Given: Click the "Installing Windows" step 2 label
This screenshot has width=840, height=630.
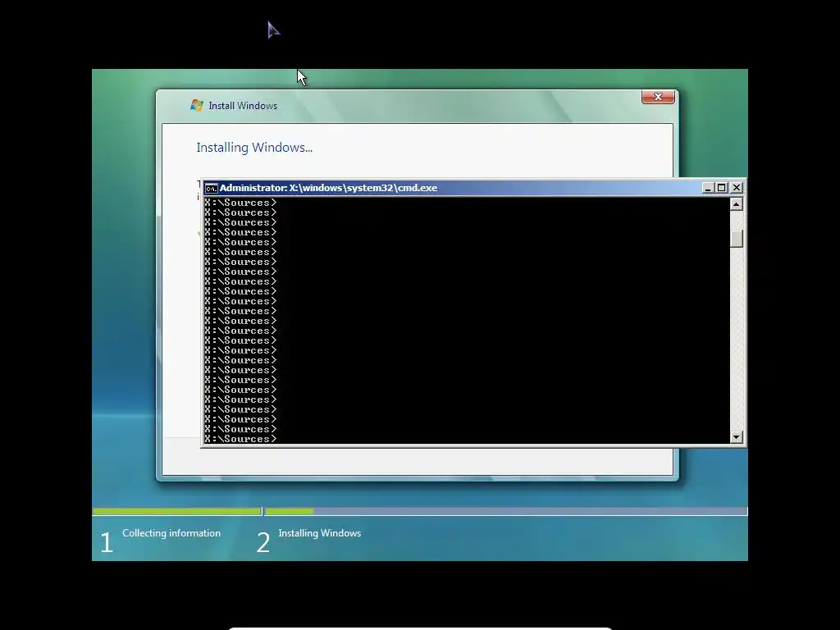Looking at the screenshot, I should [320, 533].
